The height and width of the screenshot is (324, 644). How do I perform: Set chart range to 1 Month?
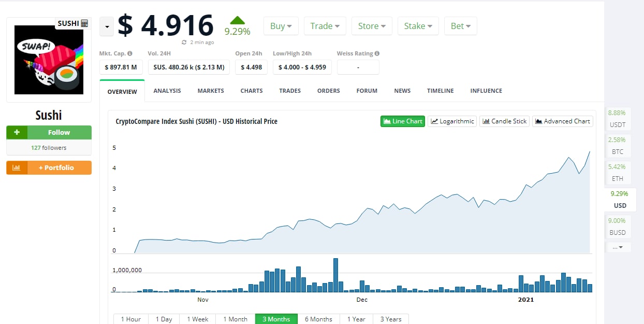pyautogui.click(x=236, y=319)
